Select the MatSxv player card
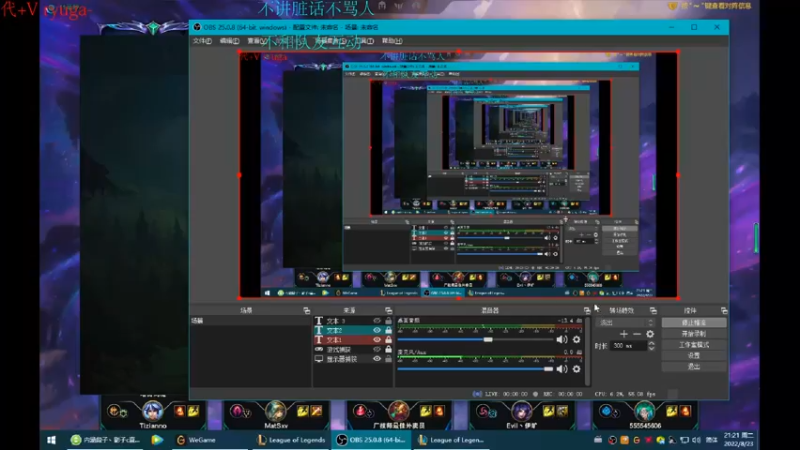 pos(276,414)
